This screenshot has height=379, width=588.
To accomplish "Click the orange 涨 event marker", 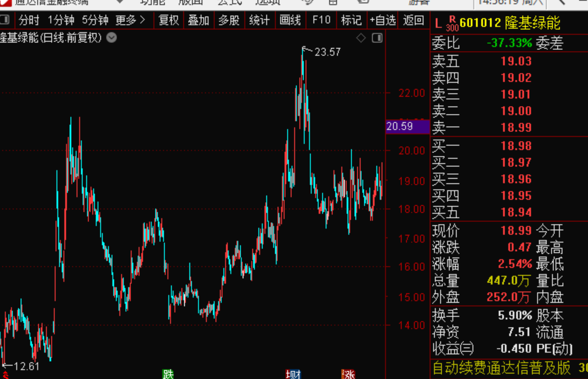I will pyautogui.click(x=348, y=374).
